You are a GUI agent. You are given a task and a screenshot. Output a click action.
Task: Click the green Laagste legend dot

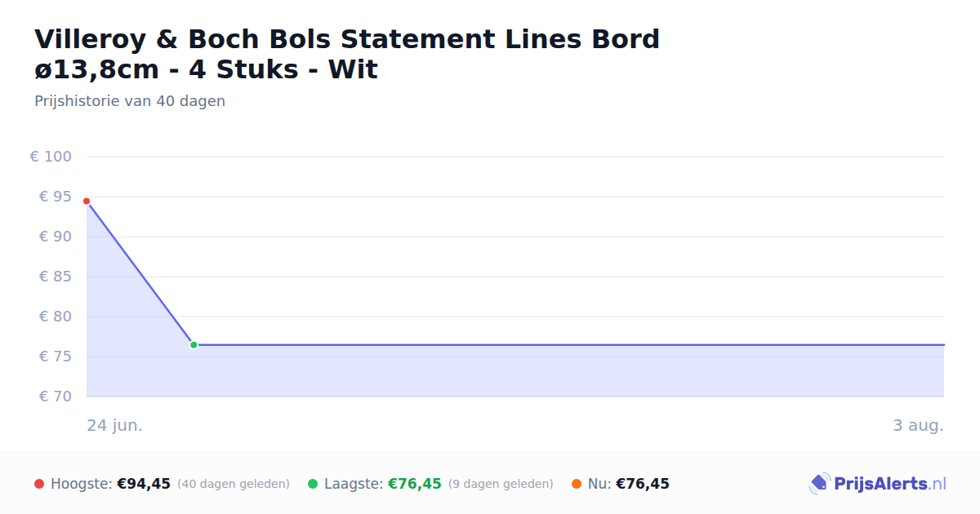coord(313,484)
